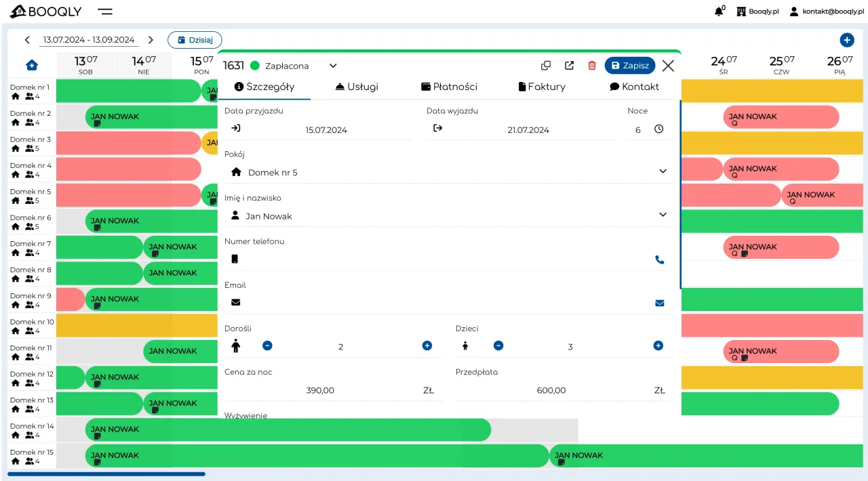Open the Pokój room dropdown

[663, 171]
